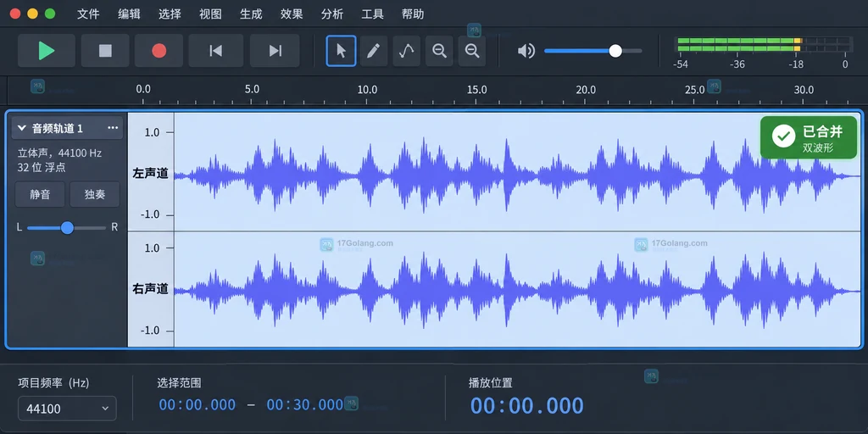Click the meter scale value -18
Screen dimensions: 868x434
[x=795, y=64]
